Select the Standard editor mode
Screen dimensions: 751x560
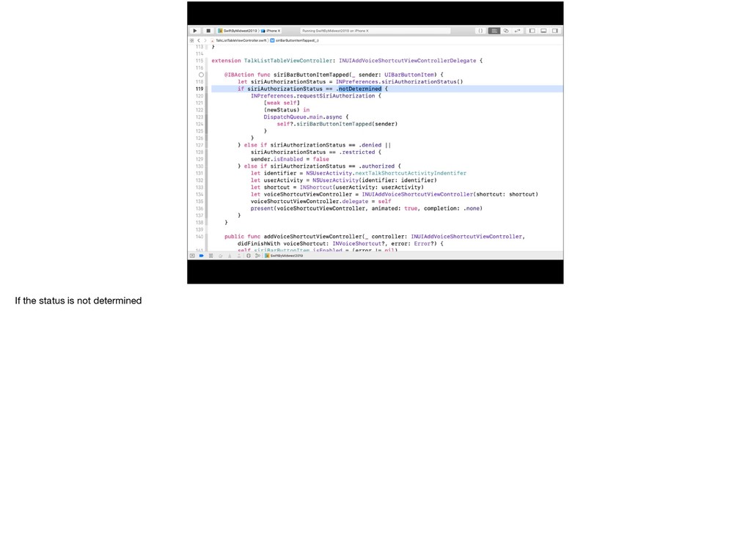[x=494, y=31]
